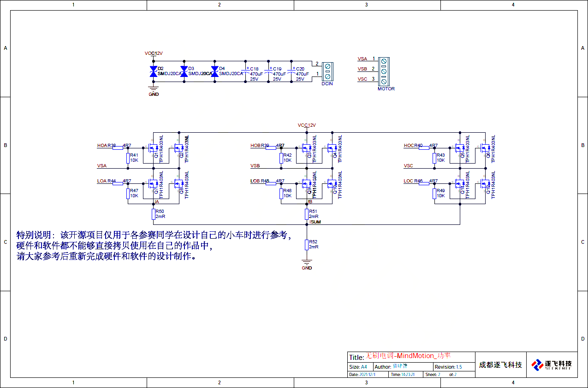
Task: Click resistor R41 10K body
Action: coord(128,158)
